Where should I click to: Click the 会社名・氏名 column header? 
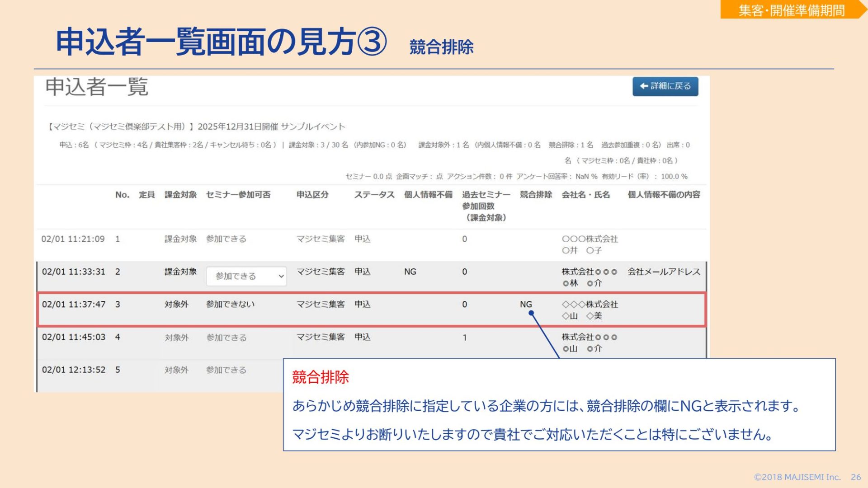(585, 195)
